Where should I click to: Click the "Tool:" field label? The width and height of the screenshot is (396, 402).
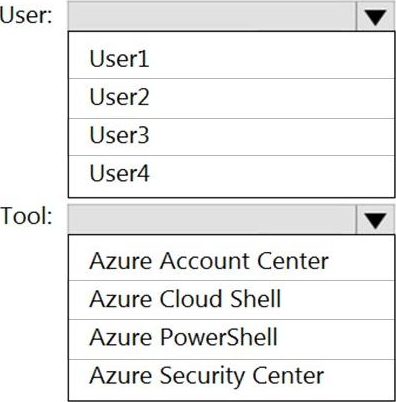click(x=26, y=216)
